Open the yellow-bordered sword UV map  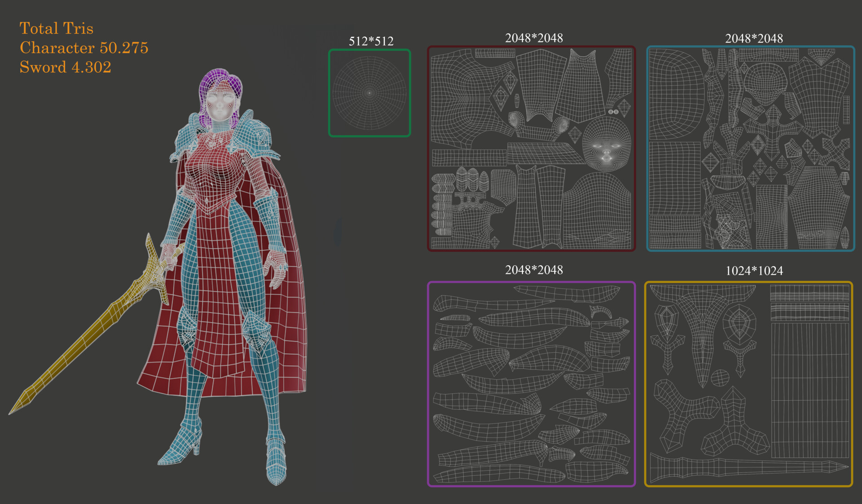tap(748, 384)
